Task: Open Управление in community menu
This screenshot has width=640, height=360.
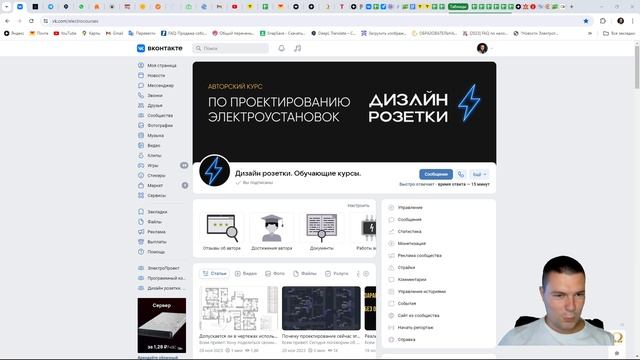Action: pyautogui.click(x=410, y=207)
